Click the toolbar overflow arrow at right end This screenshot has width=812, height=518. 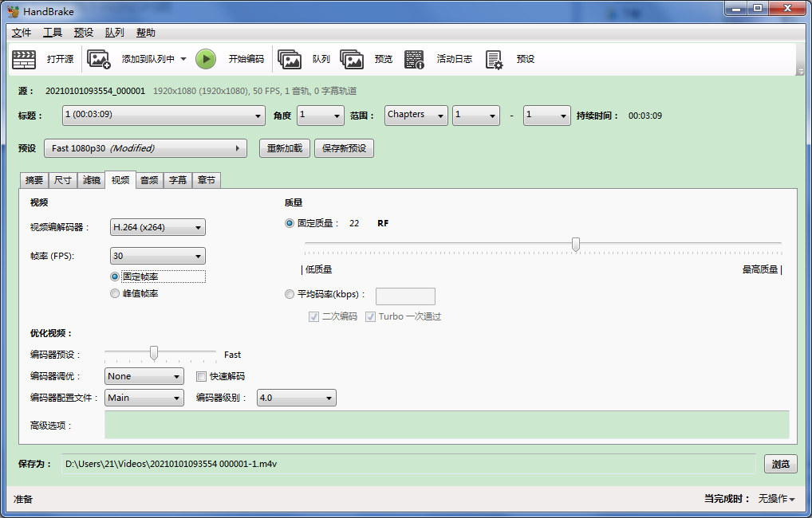pyautogui.click(x=801, y=72)
